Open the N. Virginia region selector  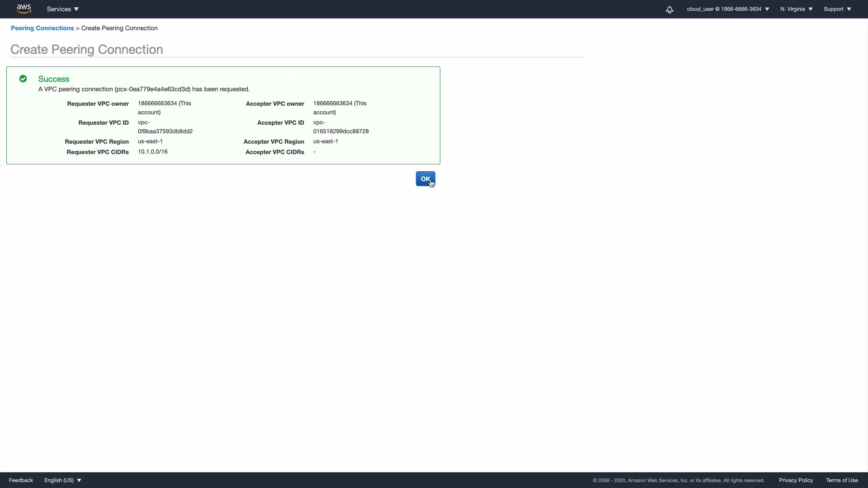(796, 9)
